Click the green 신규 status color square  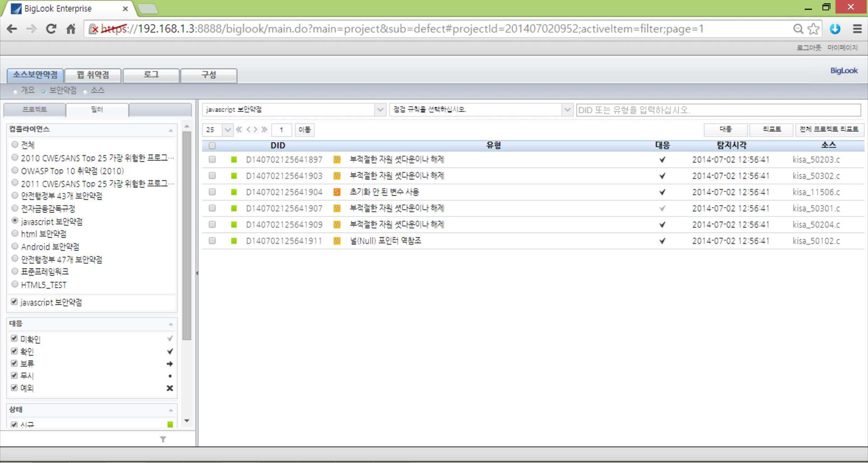click(x=170, y=424)
